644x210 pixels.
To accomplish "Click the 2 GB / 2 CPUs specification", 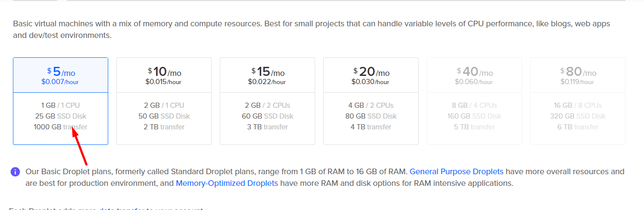I will [x=267, y=105].
